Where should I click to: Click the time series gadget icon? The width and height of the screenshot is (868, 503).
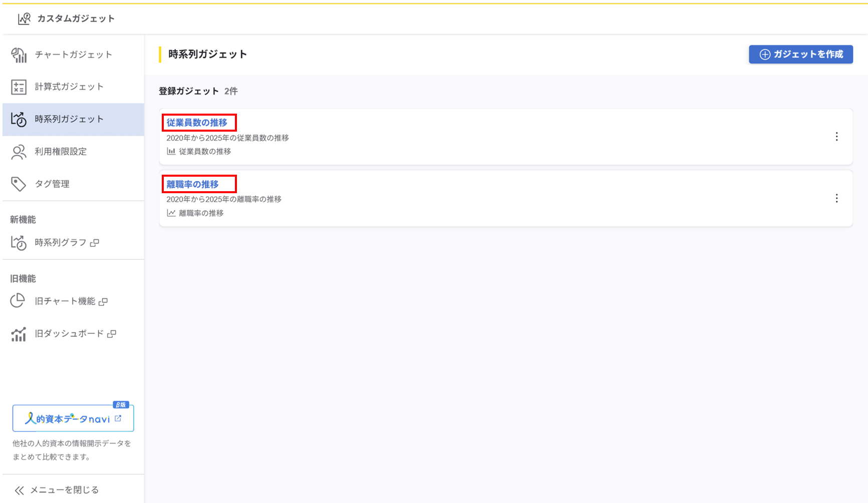pos(19,119)
